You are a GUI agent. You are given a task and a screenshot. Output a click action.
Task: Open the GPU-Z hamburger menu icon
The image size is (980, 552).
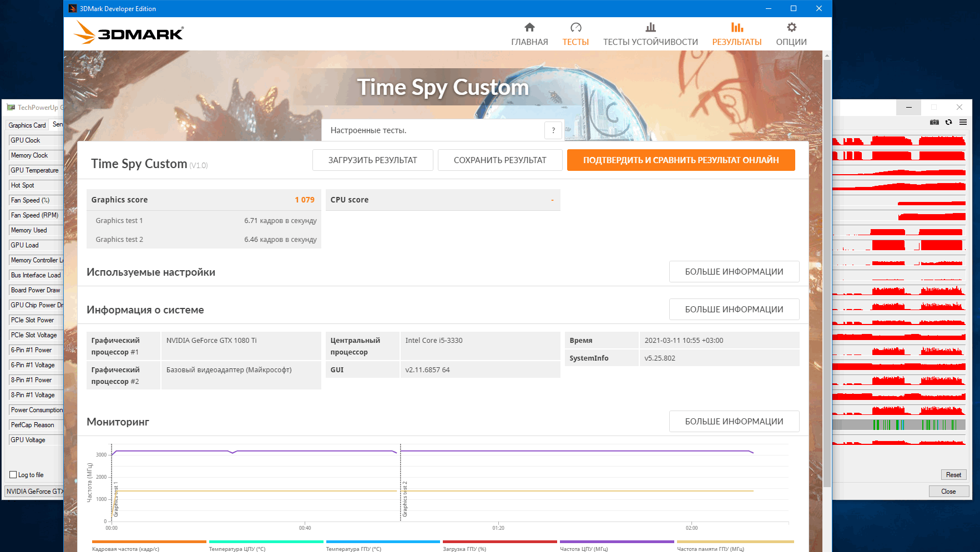pyautogui.click(x=963, y=122)
